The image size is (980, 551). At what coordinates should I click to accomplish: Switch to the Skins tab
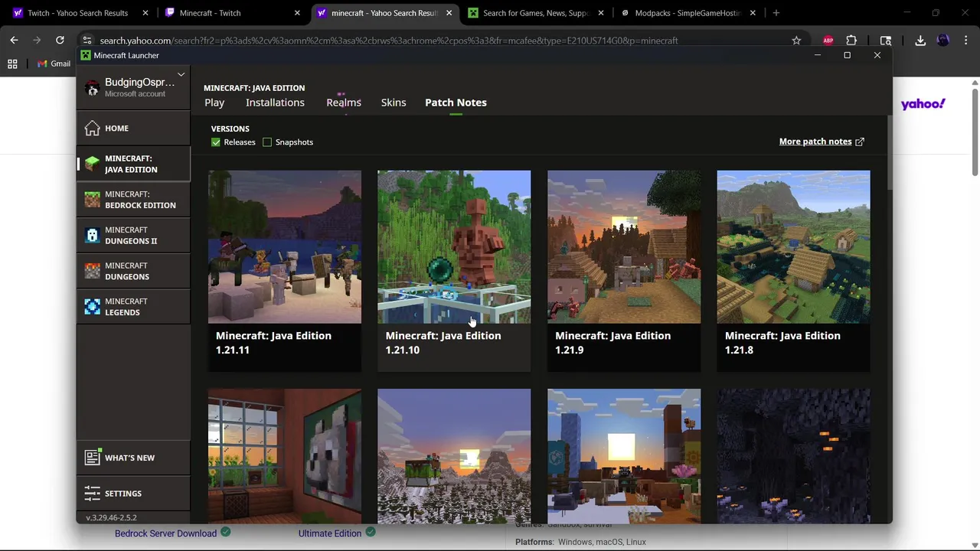coord(394,103)
